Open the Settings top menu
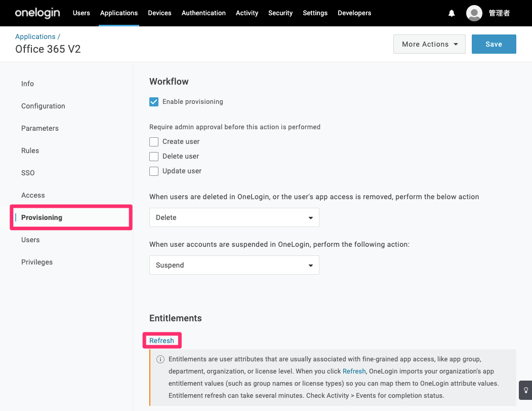This screenshot has width=532, height=411. [x=315, y=13]
